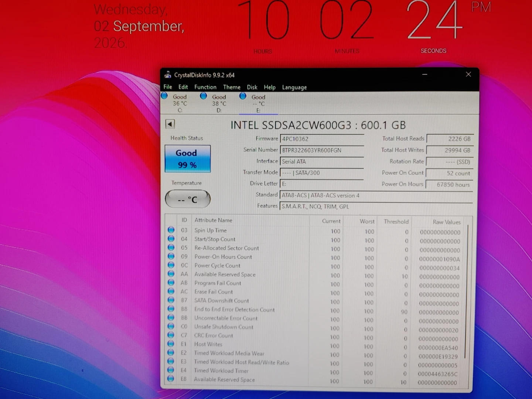Click the Power Cycle Count status icon
This screenshot has height=399, width=532.
tap(171, 265)
